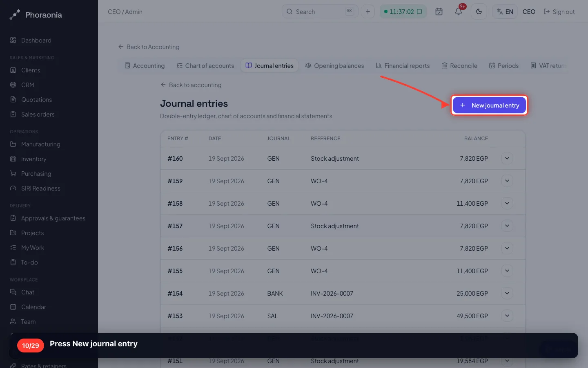The image size is (588, 368).
Task: Open the Periods tab
Action: [x=504, y=65]
